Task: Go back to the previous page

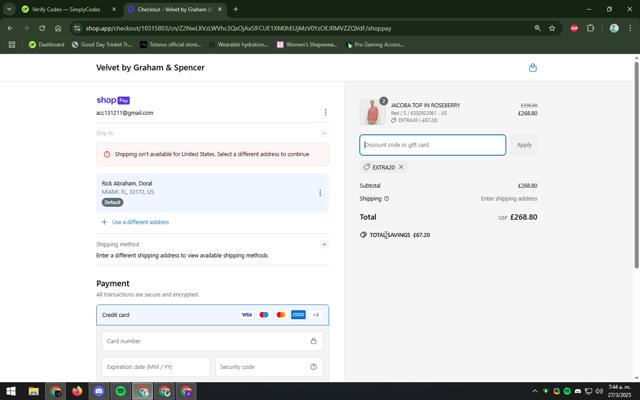Action: [x=10, y=28]
